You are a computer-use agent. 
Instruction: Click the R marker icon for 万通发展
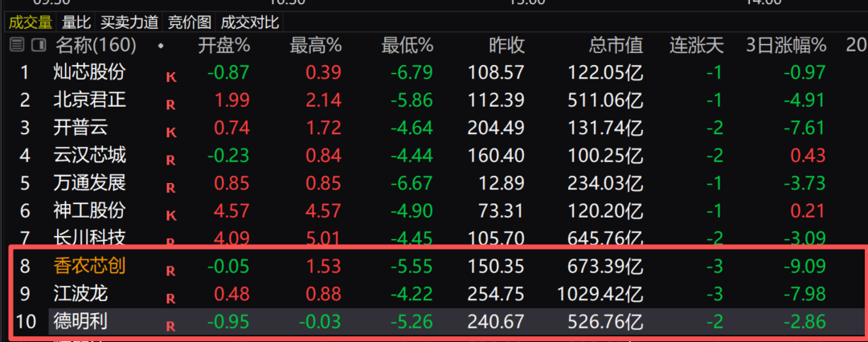click(x=171, y=188)
